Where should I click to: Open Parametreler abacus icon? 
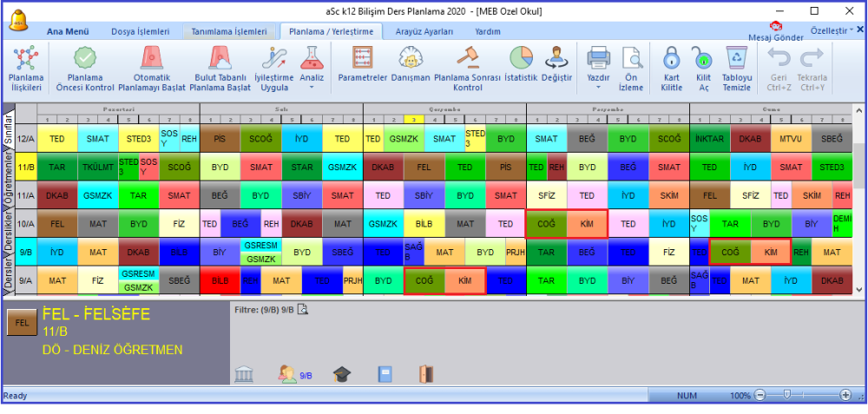pyautogui.click(x=363, y=57)
